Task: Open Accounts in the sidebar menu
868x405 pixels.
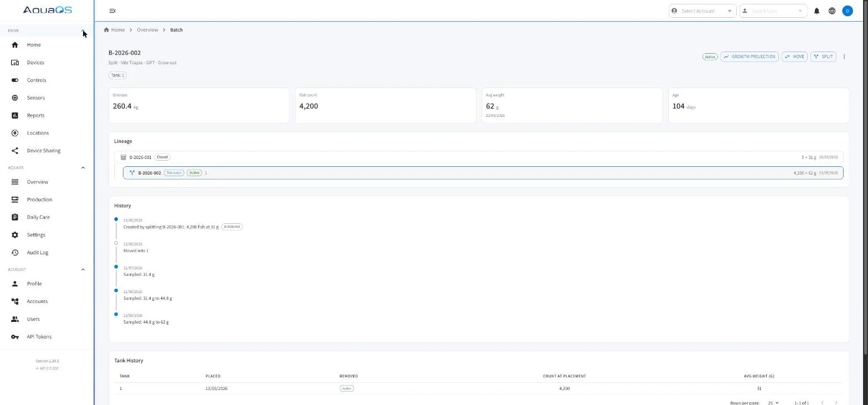Action: click(x=46, y=301)
